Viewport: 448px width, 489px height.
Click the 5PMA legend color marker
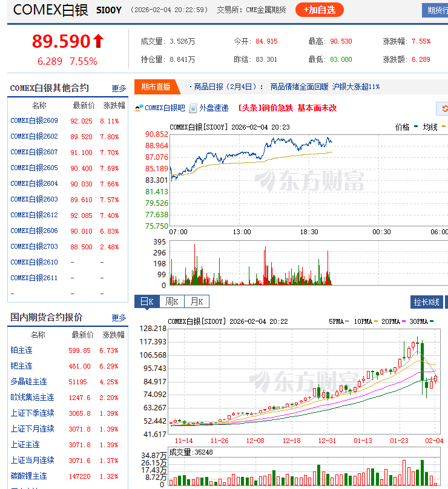tap(347, 321)
